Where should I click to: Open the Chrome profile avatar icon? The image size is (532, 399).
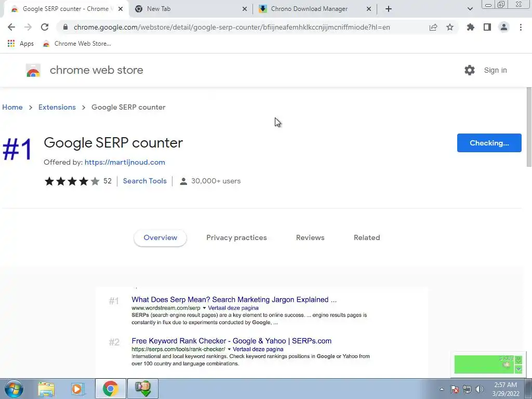504,27
